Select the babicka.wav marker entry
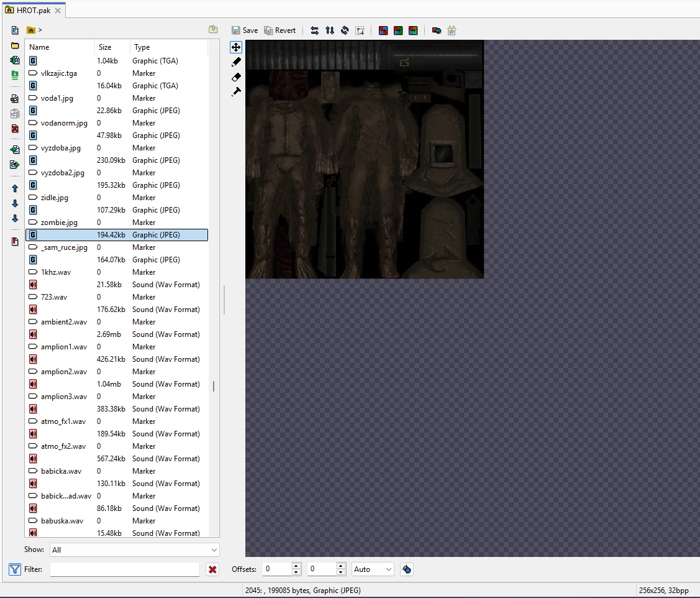700x598 pixels. point(117,471)
